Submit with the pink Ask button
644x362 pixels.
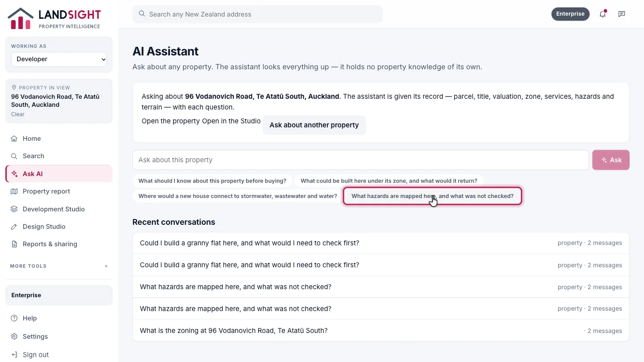(x=611, y=160)
